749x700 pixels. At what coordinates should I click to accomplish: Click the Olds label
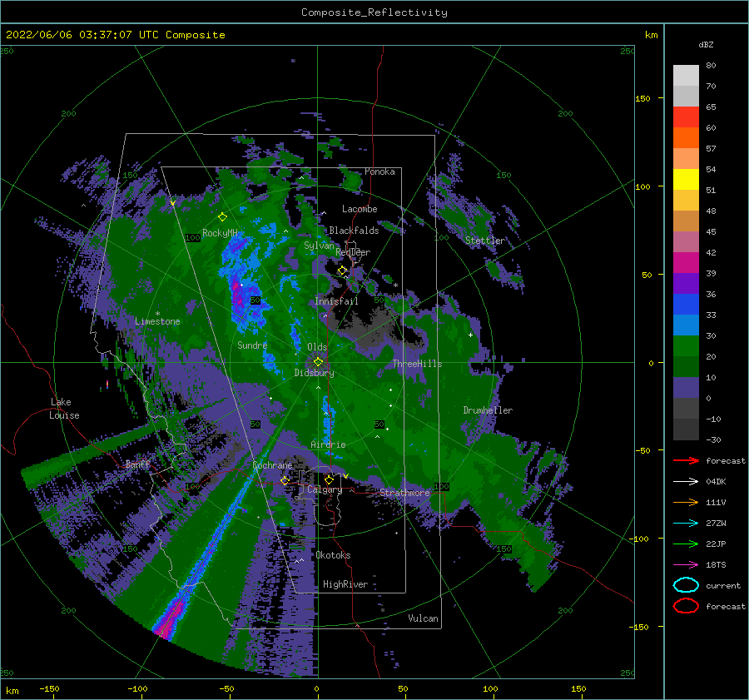317,347
